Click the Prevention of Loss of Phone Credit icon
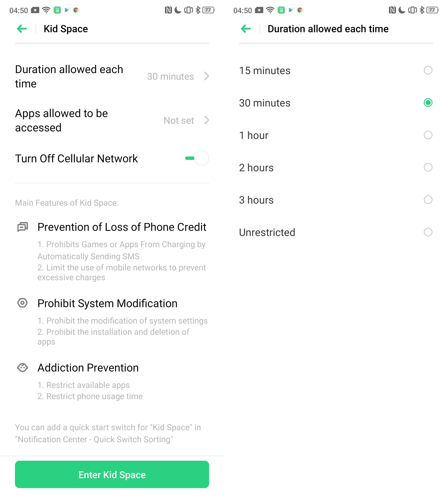 click(22, 227)
